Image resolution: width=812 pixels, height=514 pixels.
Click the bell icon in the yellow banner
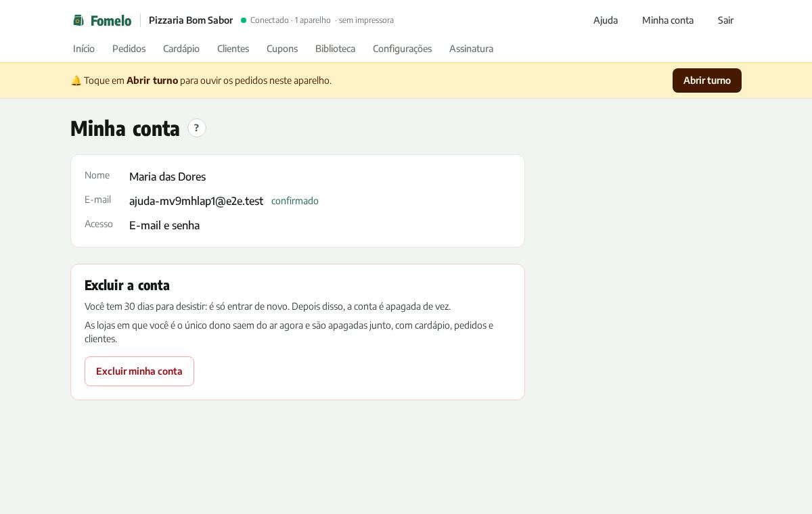[76, 80]
